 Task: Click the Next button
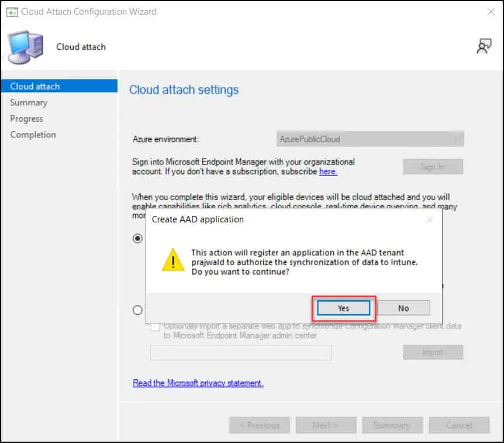click(x=326, y=425)
